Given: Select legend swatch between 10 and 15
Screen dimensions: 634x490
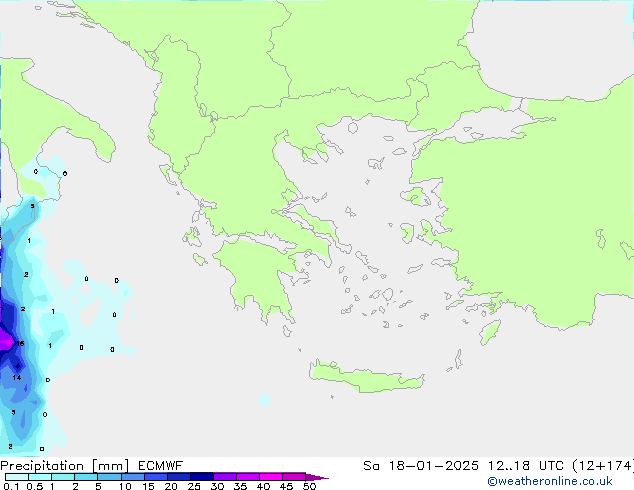Looking at the screenshot, I should 133,477.
